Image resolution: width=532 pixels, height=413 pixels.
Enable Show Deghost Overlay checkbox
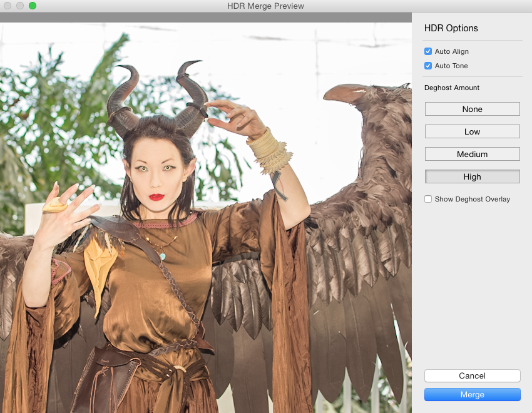tap(428, 199)
